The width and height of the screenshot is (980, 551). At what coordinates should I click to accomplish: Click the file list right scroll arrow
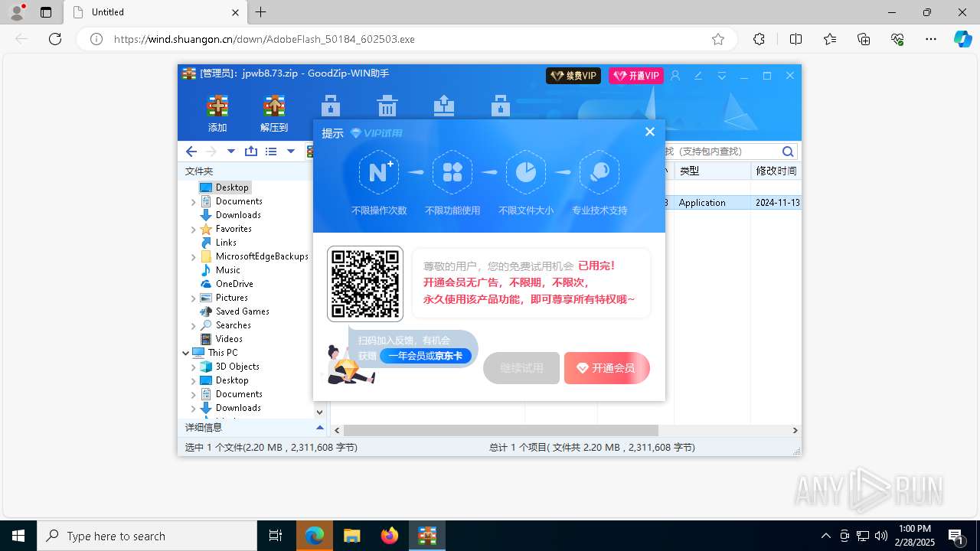pos(795,430)
